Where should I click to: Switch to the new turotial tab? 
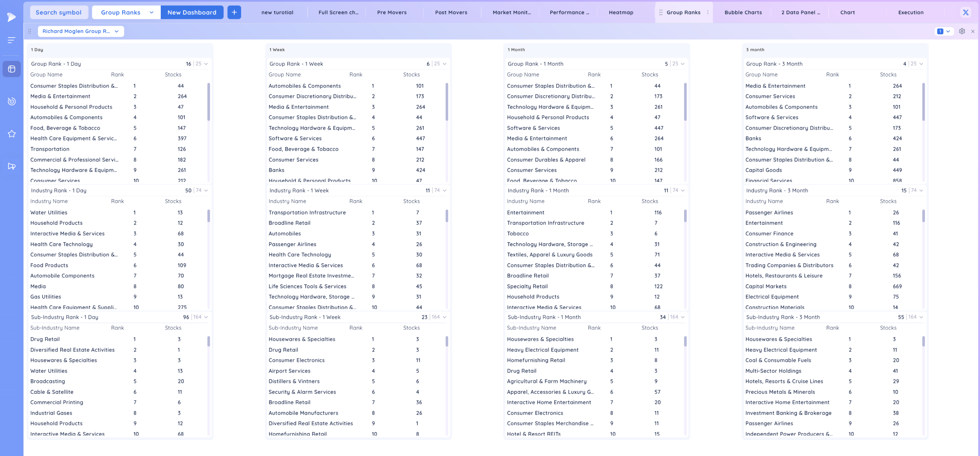coord(277,12)
